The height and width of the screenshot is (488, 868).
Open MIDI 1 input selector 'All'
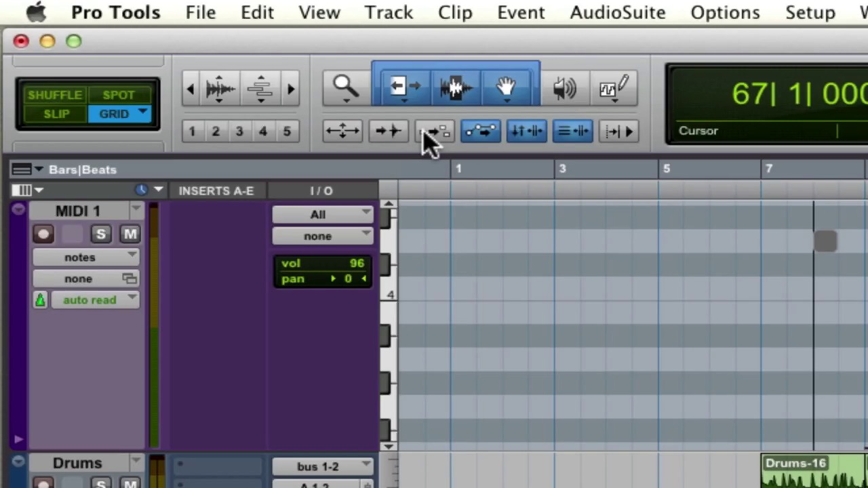click(322, 214)
